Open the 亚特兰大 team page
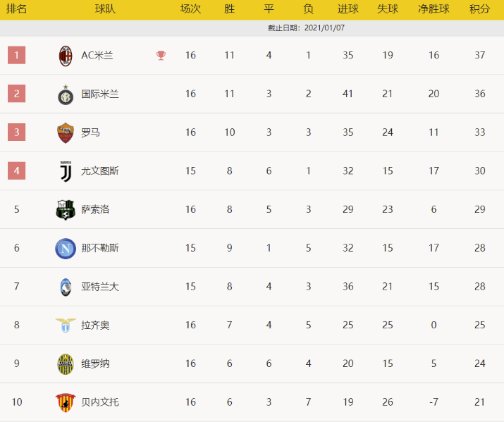Screen dimensions: 504x422 tap(100, 287)
